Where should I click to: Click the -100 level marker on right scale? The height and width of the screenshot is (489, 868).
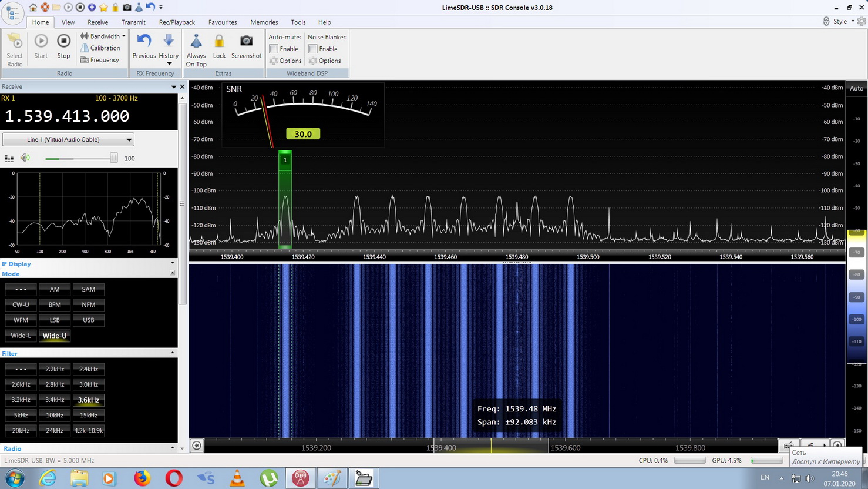pos(857,319)
